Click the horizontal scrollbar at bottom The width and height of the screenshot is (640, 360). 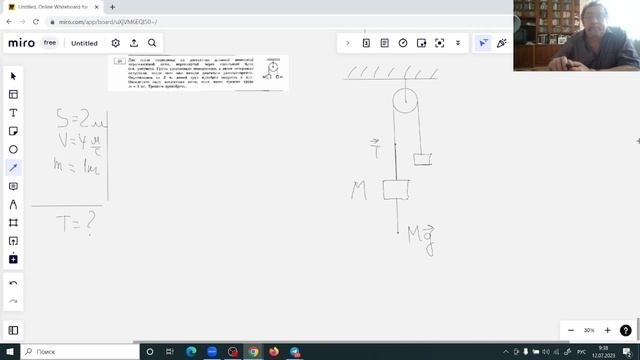[351, 342]
